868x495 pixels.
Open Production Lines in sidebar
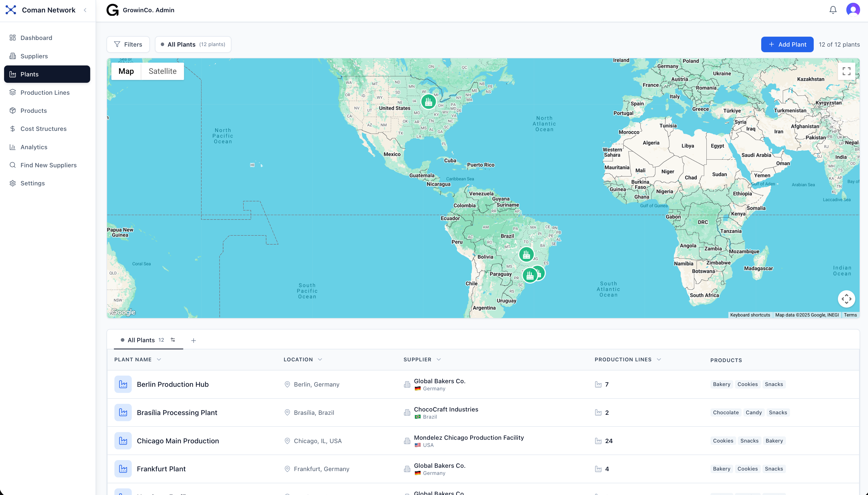tap(45, 92)
